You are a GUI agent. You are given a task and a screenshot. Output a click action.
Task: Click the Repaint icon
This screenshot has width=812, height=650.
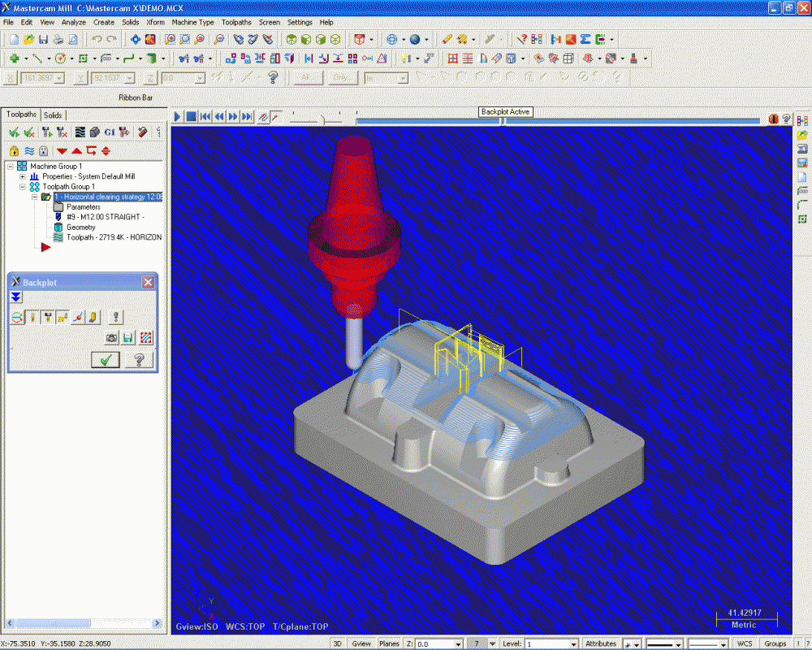[150, 39]
